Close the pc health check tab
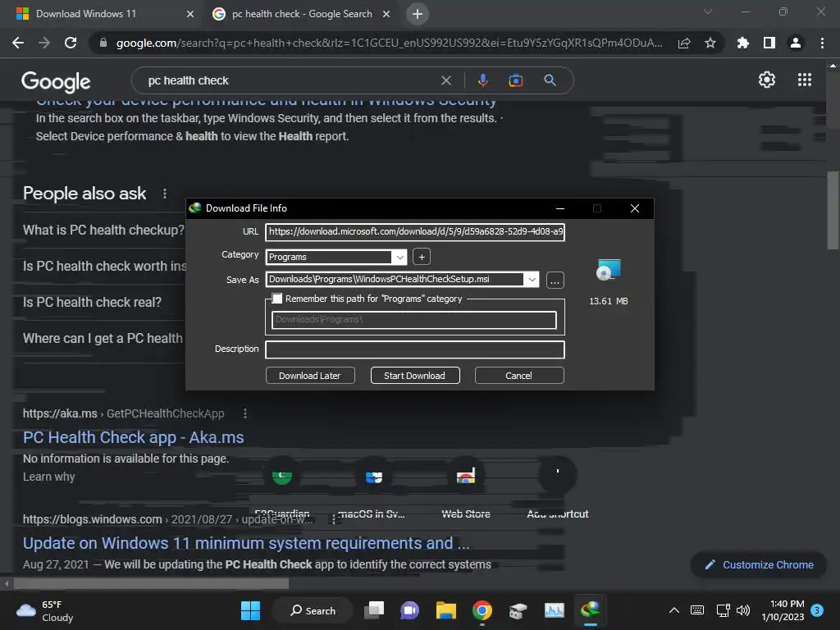The height and width of the screenshot is (630, 840). tap(386, 14)
